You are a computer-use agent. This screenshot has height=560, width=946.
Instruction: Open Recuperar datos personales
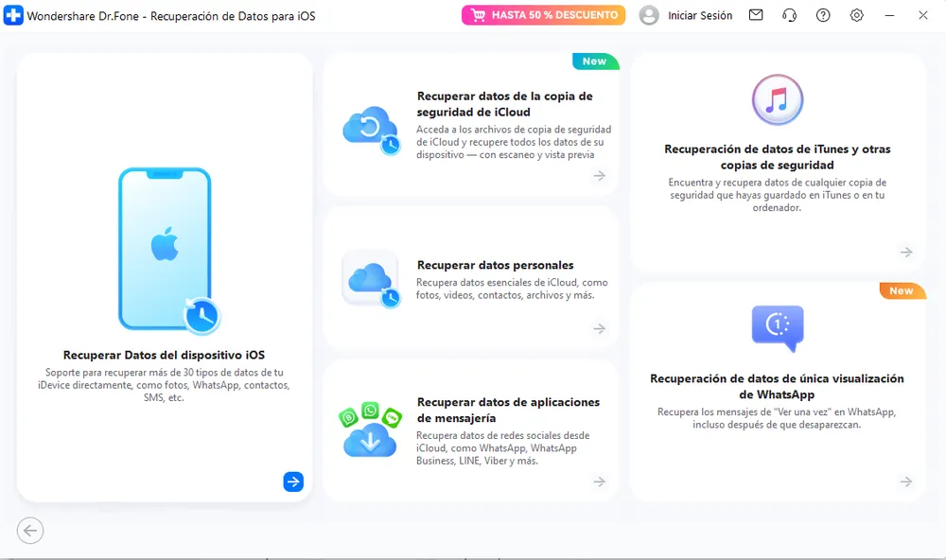tap(496, 265)
